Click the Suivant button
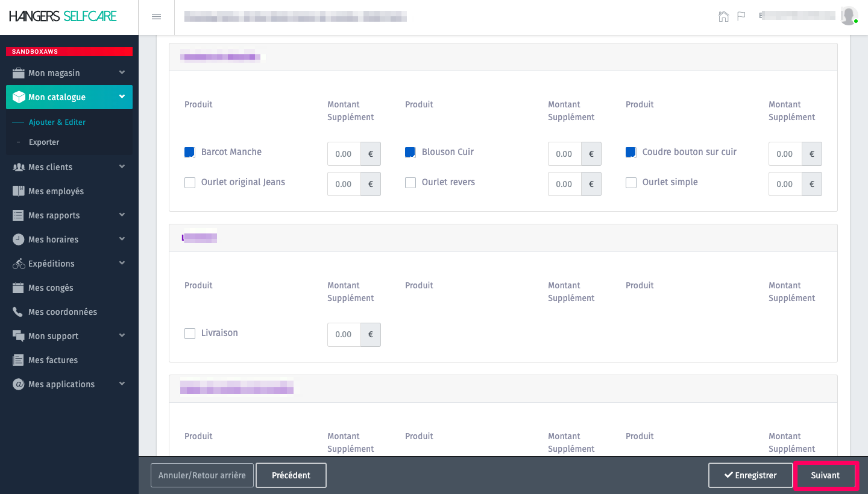The width and height of the screenshot is (868, 494). pos(825,475)
